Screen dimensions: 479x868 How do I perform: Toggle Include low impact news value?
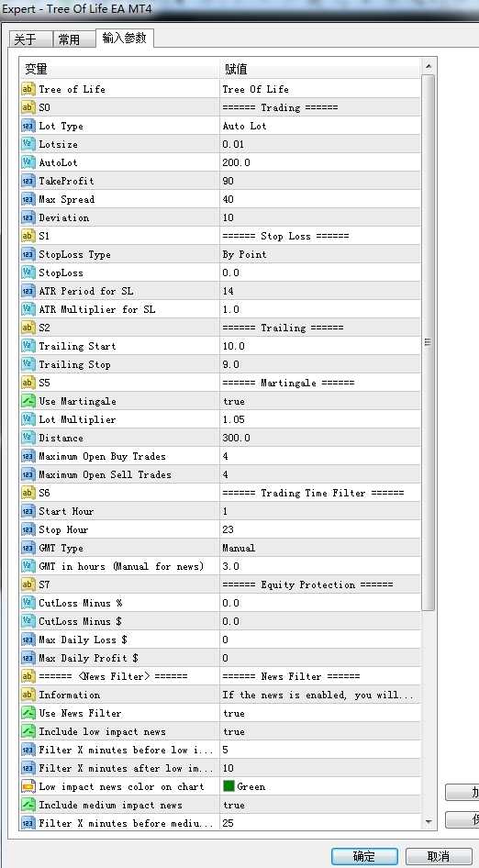click(x=320, y=732)
